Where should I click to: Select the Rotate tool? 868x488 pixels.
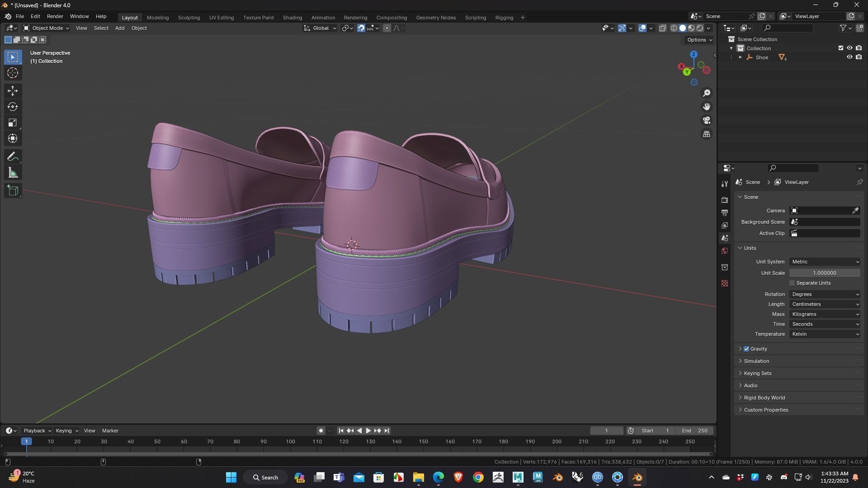tap(13, 107)
